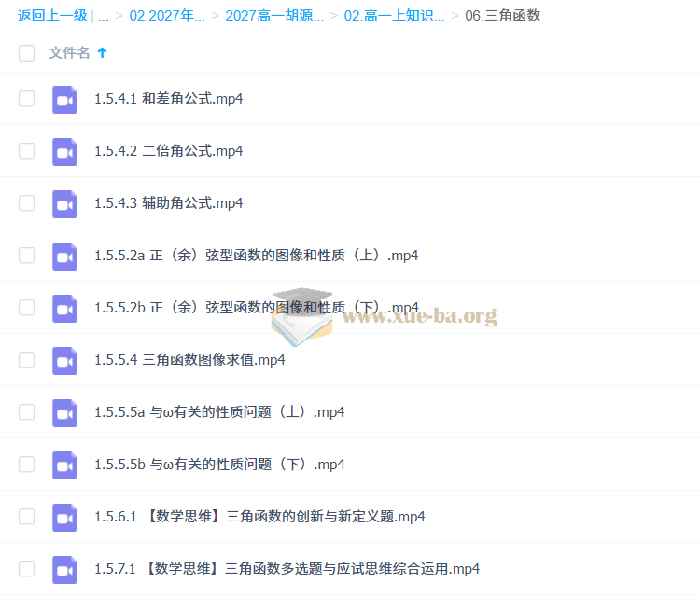
Task: Open file 1.5.4.3 辅助角公式.mp4
Action: 169,203
